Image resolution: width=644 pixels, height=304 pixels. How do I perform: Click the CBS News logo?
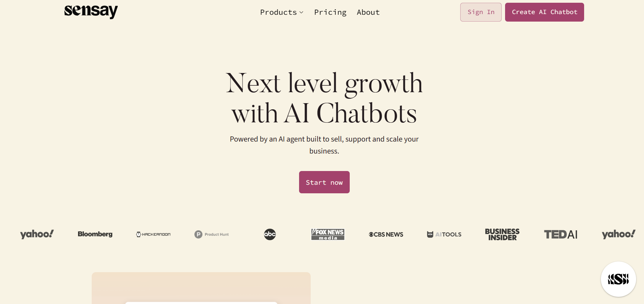coord(386,234)
